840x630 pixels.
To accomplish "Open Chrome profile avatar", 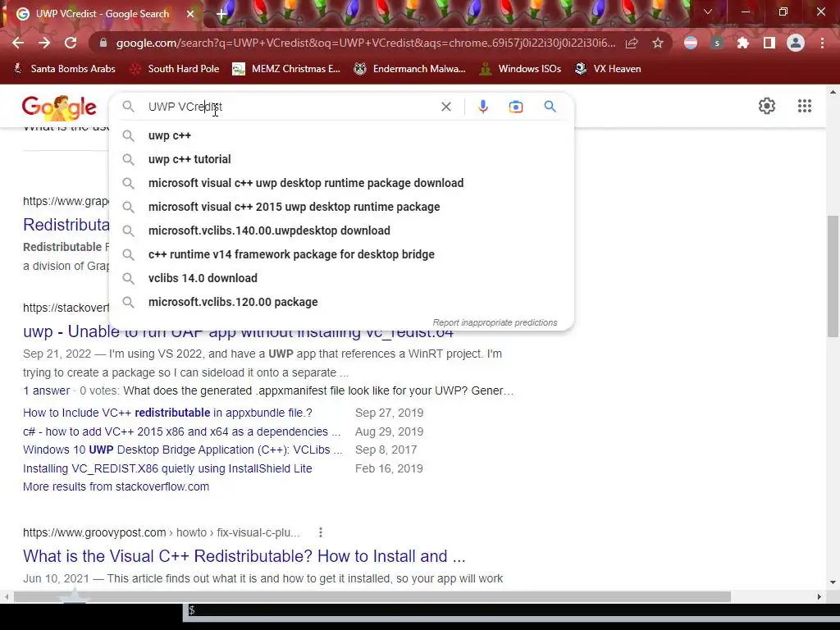I will [x=796, y=43].
